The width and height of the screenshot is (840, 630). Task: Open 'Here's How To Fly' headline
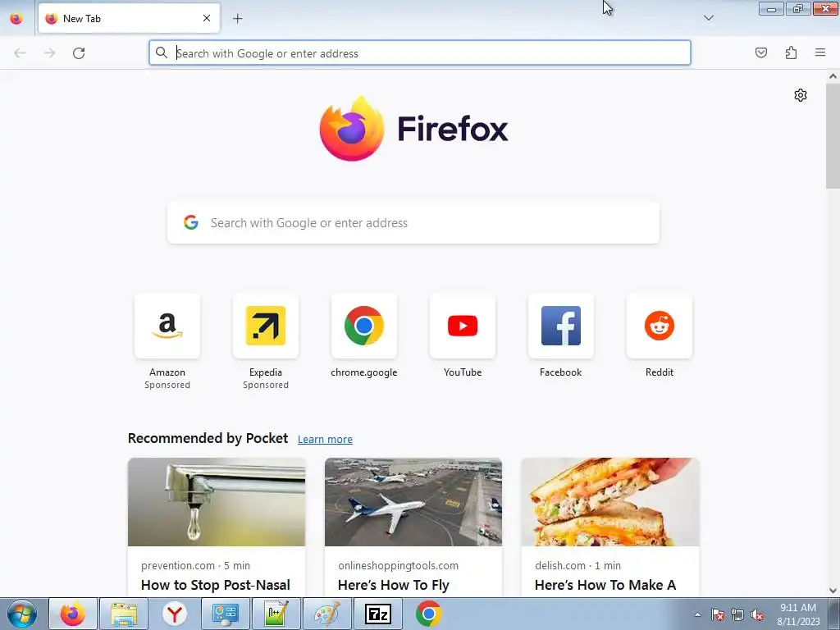tap(394, 585)
